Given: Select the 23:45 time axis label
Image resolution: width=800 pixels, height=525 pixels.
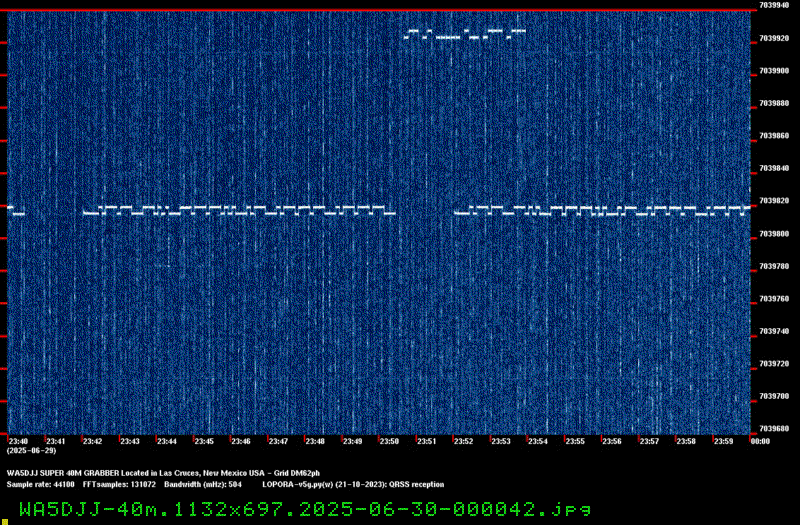Looking at the screenshot, I should [204, 441].
